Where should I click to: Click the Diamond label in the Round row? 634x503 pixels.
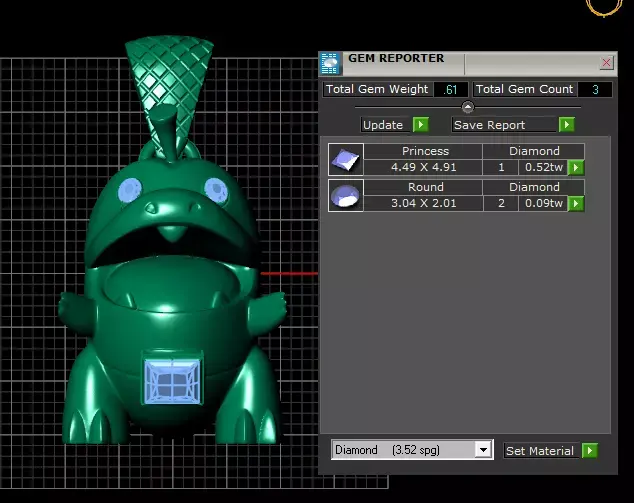pos(534,187)
